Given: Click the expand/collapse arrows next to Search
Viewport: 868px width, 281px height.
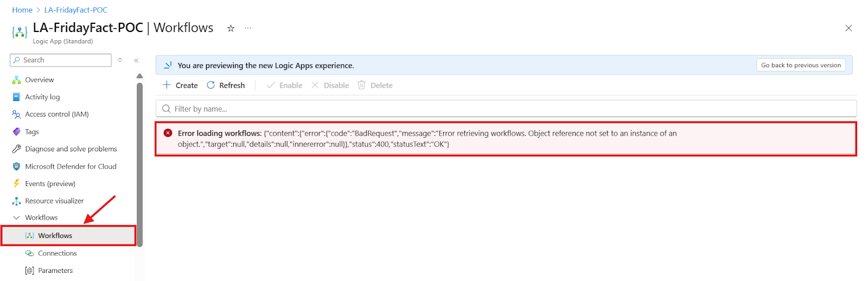Looking at the screenshot, I should click(120, 60).
